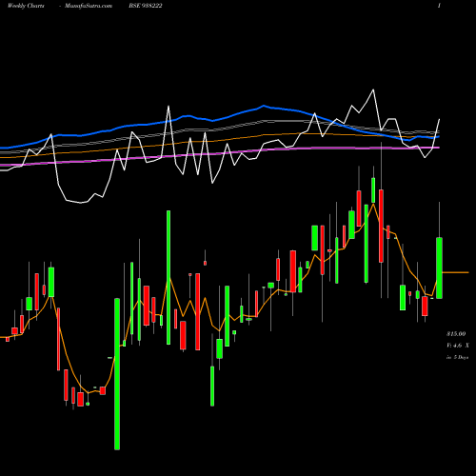Click the 'Weekly Charts' title text
The width and height of the screenshot is (476, 476).
point(26,6)
